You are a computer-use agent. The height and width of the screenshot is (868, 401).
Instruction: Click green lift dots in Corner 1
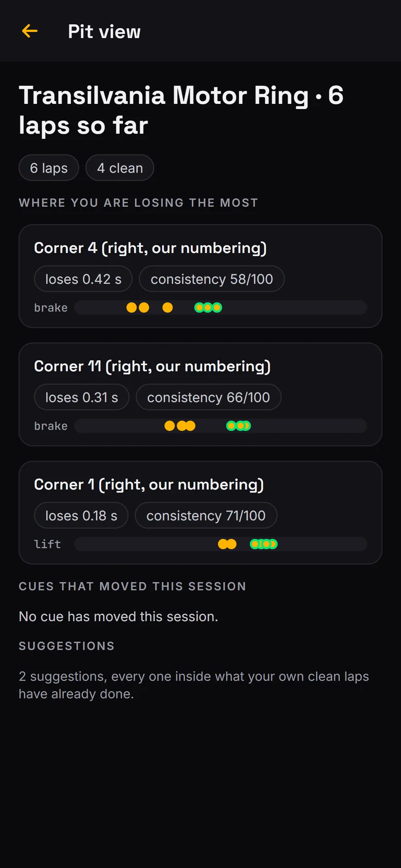[264, 544]
